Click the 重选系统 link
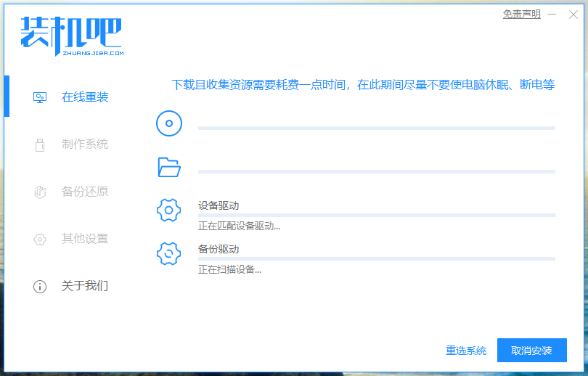The height and width of the screenshot is (376, 588). [466, 351]
